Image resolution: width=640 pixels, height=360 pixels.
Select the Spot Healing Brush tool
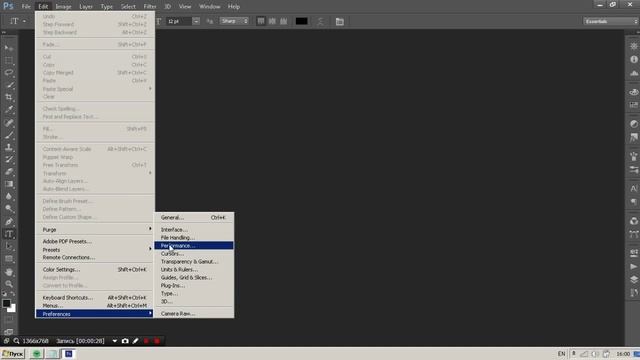(9, 122)
